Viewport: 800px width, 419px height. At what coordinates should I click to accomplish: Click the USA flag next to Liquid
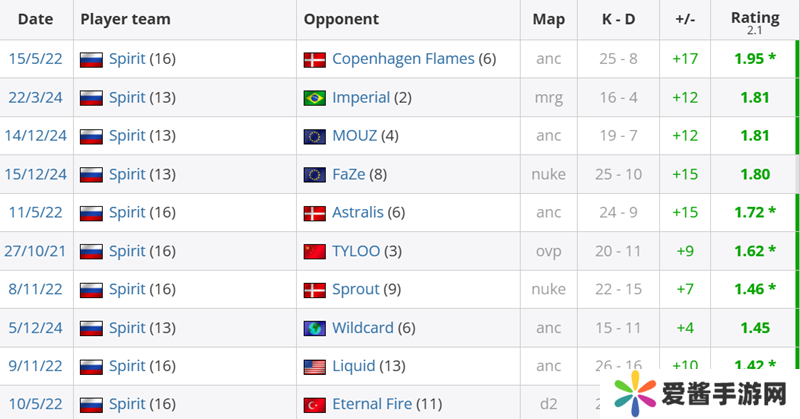click(315, 366)
